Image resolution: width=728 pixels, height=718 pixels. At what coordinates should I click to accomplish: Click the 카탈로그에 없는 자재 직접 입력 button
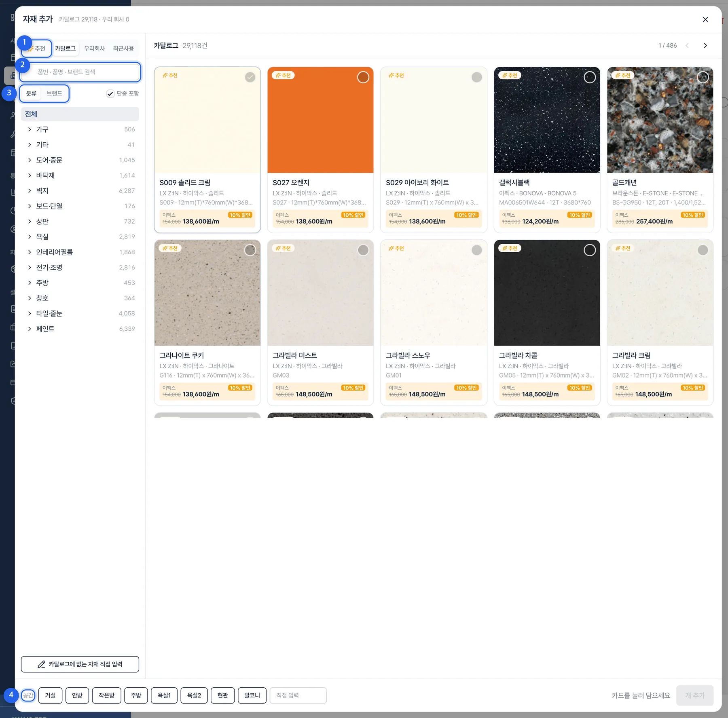[x=80, y=664]
